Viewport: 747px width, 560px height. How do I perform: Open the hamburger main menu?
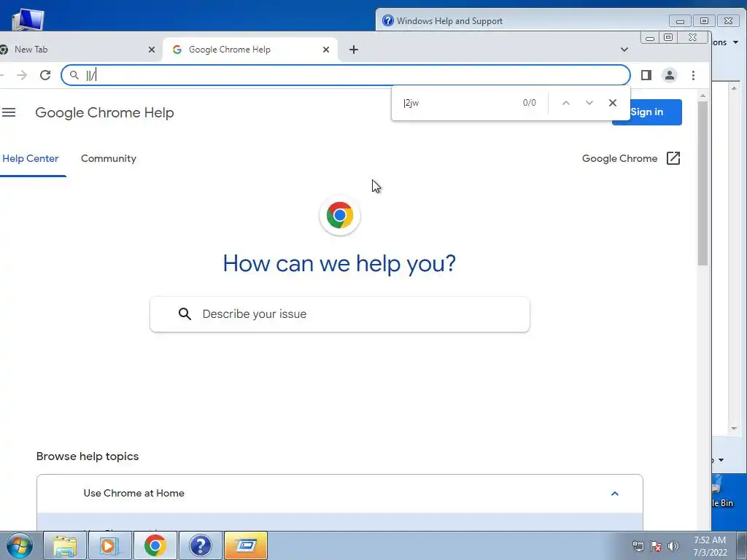pos(9,112)
